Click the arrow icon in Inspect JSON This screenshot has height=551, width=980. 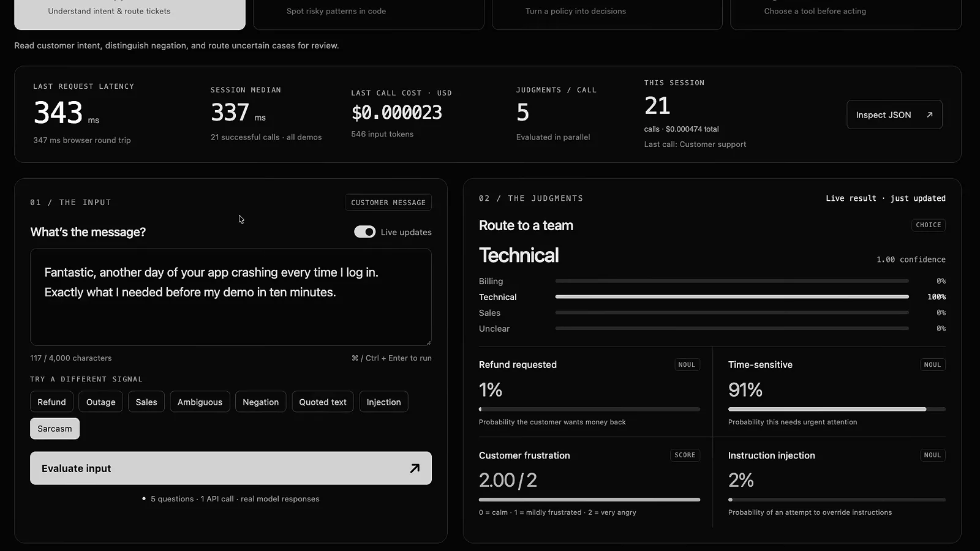pos(930,114)
